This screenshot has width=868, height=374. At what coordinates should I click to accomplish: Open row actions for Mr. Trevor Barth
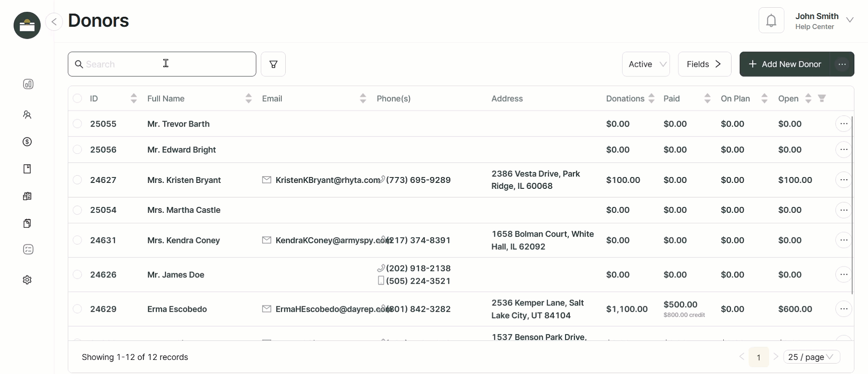844,124
